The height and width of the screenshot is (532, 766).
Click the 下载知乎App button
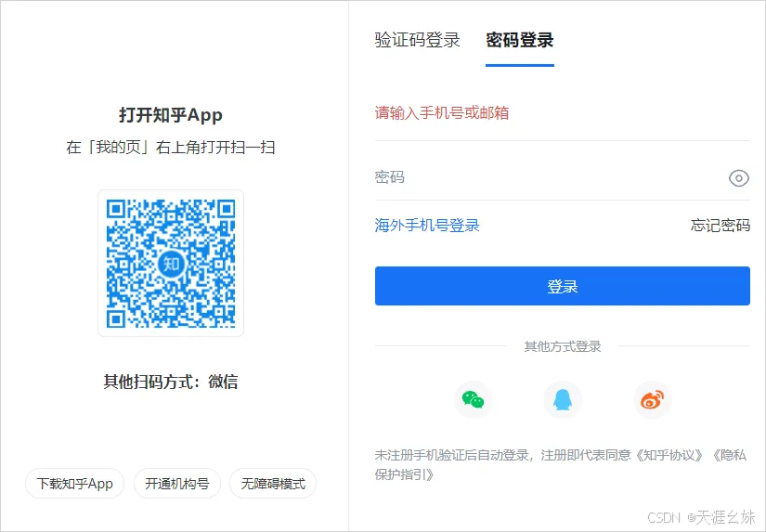[x=75, y=484]
